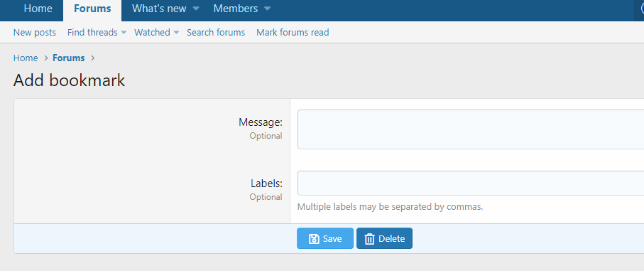
Task: Focus the Message text box
Action: point(471,129)
